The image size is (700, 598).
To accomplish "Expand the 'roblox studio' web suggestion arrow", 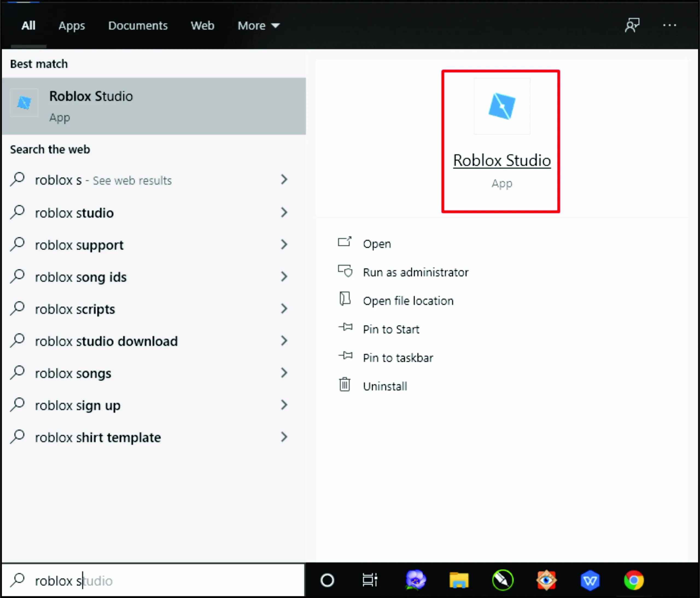I will point(284,213).
